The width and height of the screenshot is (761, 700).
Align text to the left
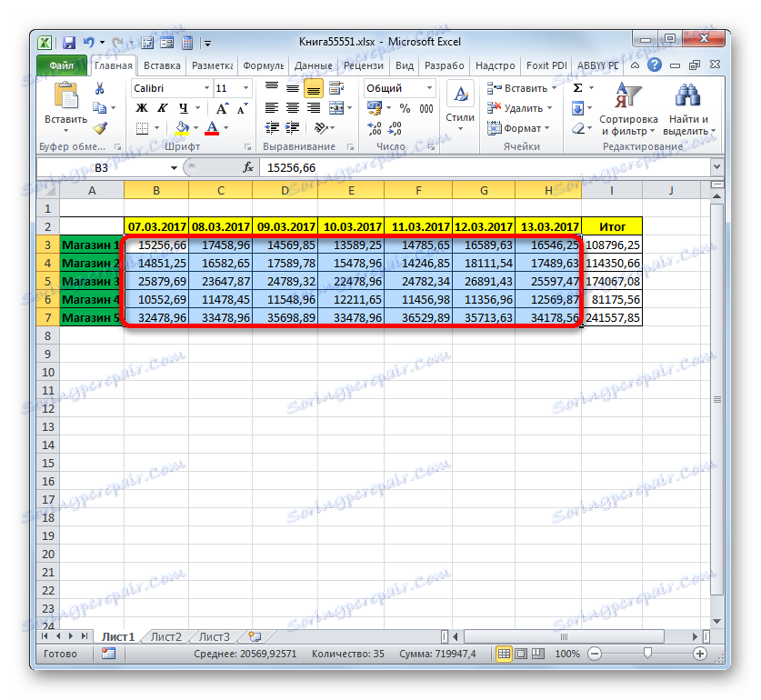(272, 108)
